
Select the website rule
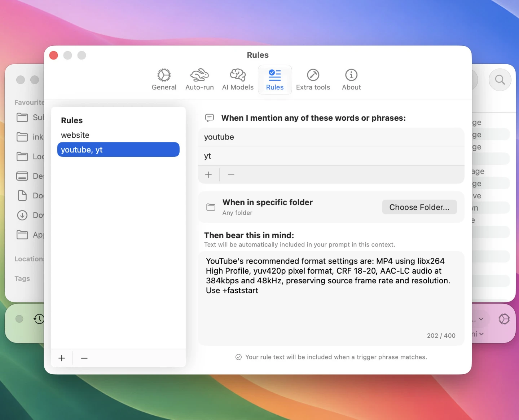pyautogui.click(x=118, y=135)
